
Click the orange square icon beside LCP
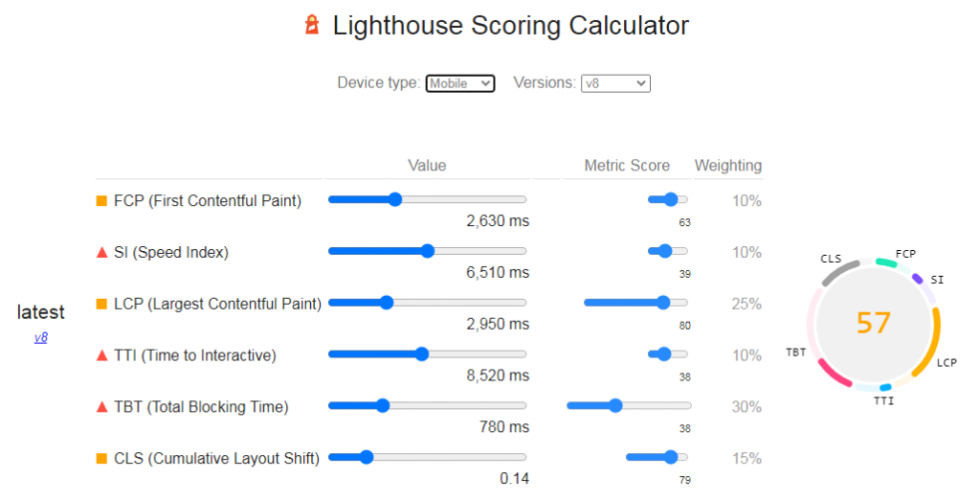(101, 304)
